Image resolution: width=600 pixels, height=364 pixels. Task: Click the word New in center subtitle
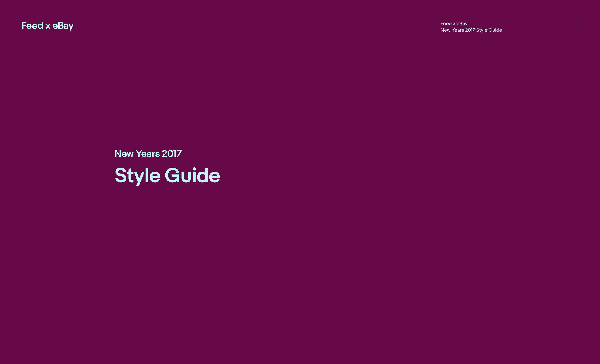coord(124,154)
